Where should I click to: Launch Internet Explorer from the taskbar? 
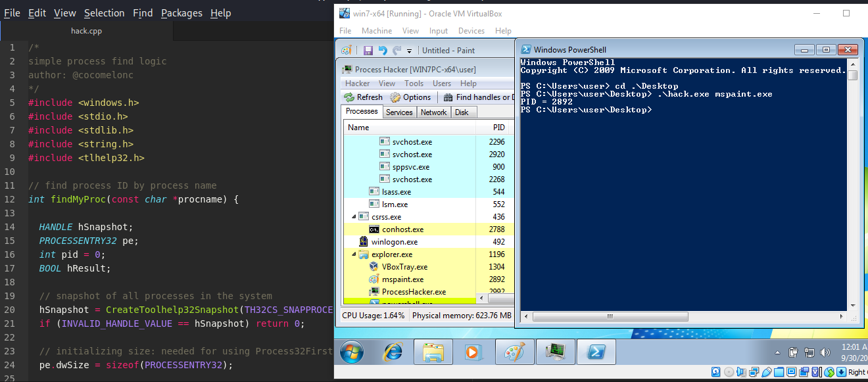[393, 352]
